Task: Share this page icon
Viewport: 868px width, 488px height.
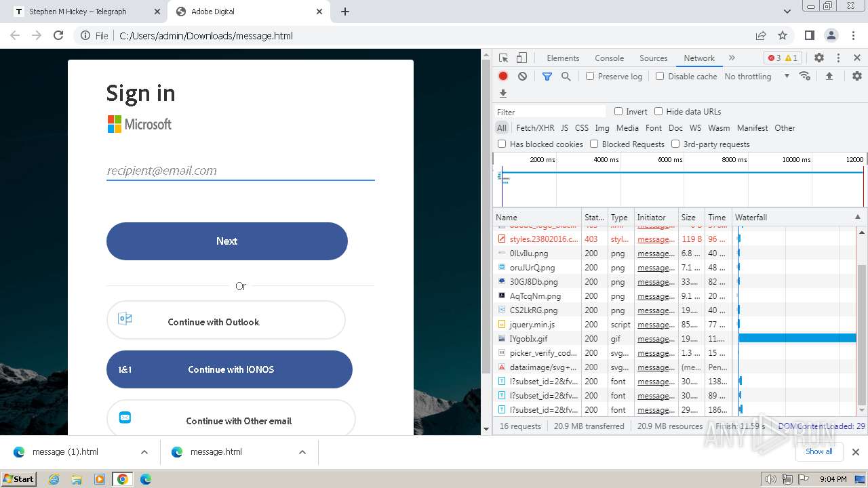Action: point(761,35)
